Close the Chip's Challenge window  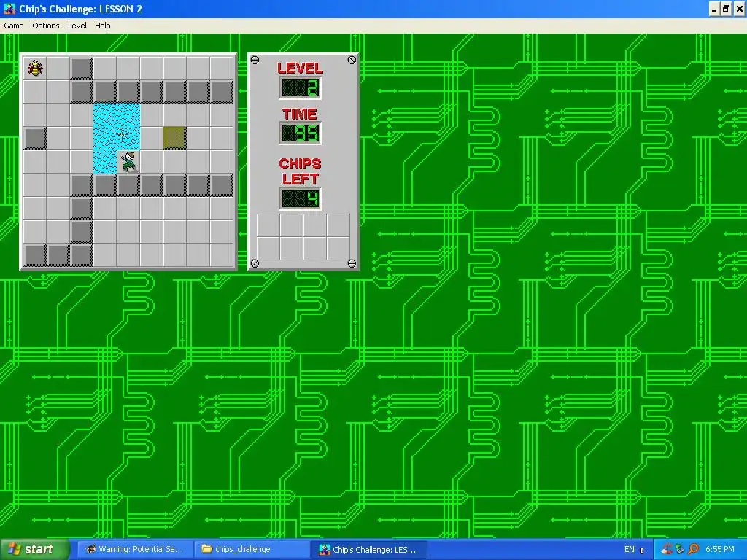[740, 9]
